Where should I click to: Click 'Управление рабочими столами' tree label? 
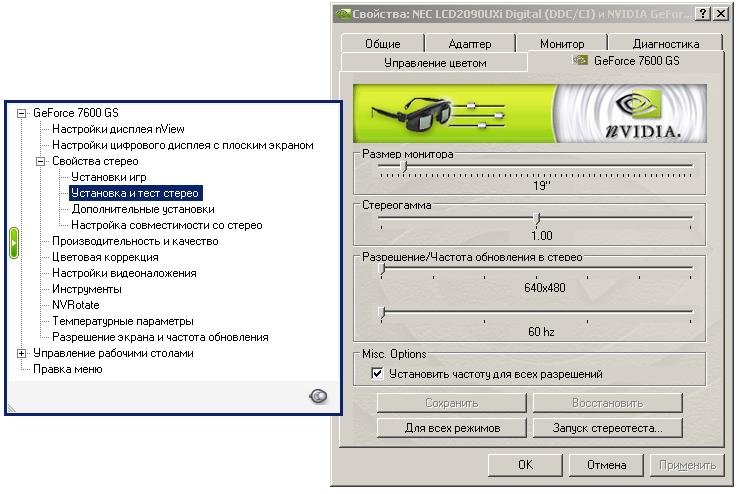click(113, 353)
